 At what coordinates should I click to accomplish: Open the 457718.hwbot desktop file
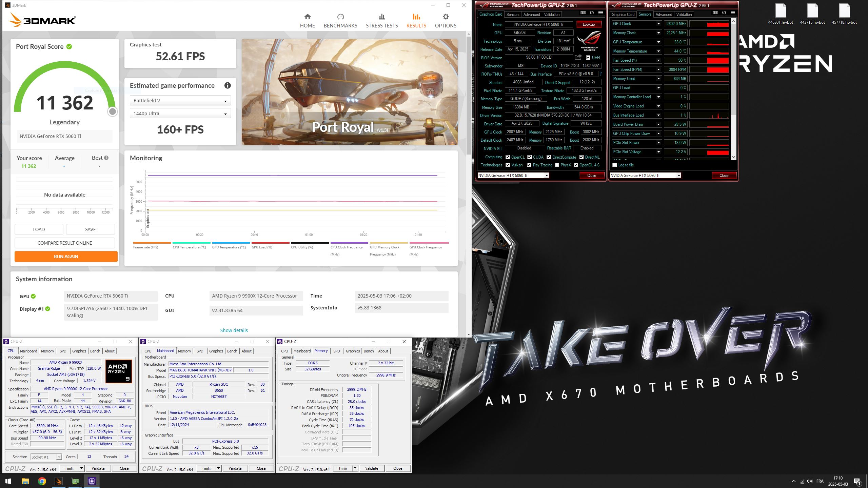pos(844,14)
